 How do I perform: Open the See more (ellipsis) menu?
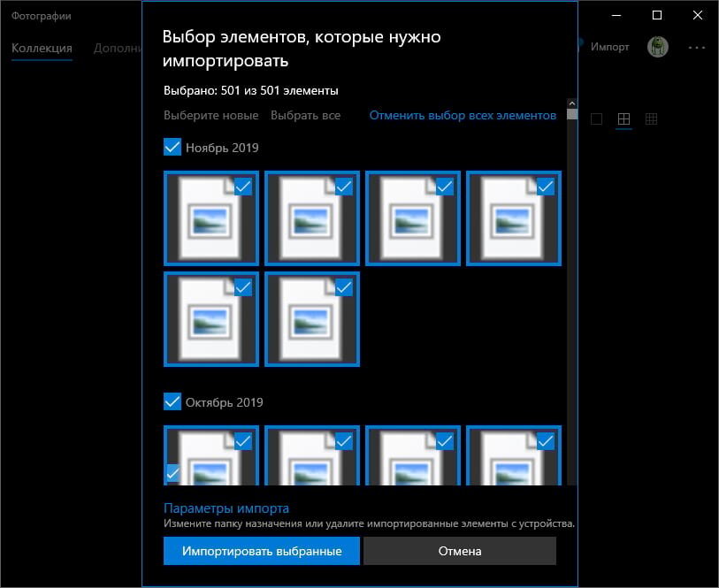(699, 47)
